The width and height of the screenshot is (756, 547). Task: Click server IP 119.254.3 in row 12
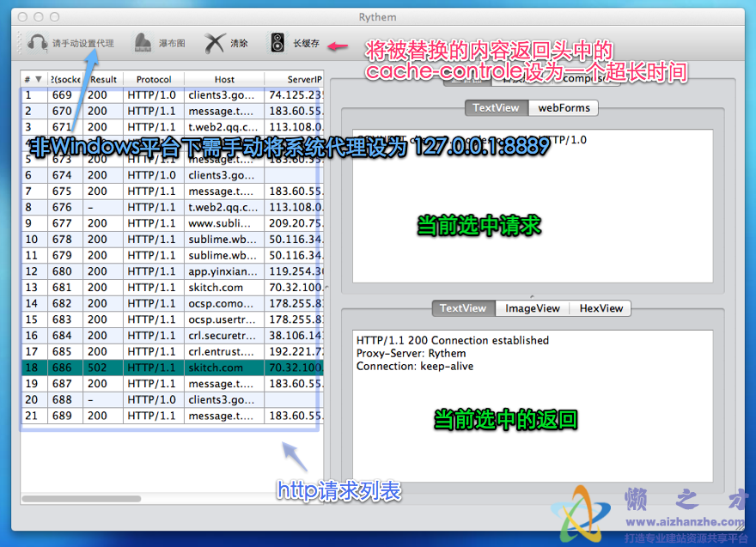296,271
